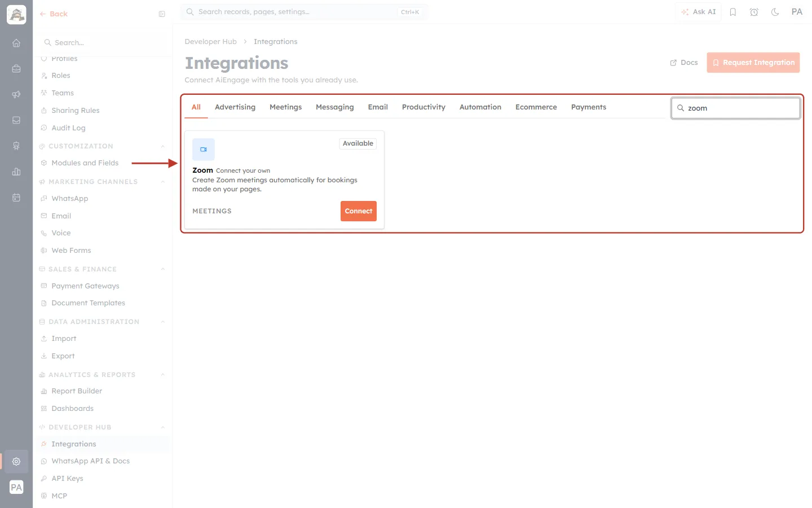
Task: Switch to the Meetings tab
Action: point(285,107)
